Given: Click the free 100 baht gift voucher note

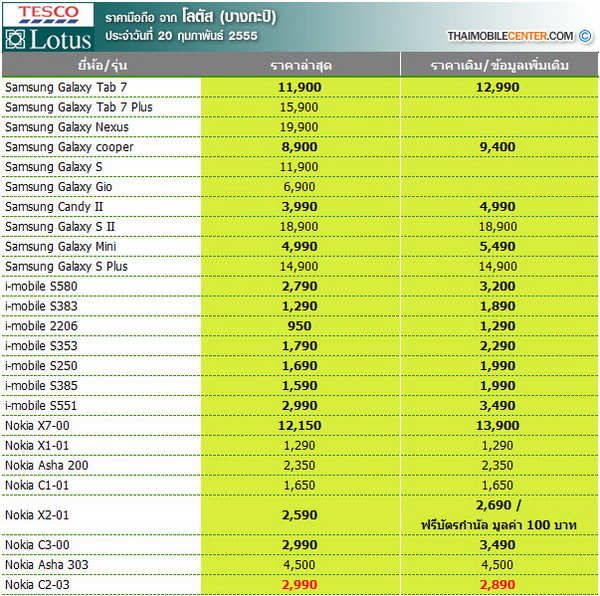Looking at the screenshot, I should [x=499, y=525].
